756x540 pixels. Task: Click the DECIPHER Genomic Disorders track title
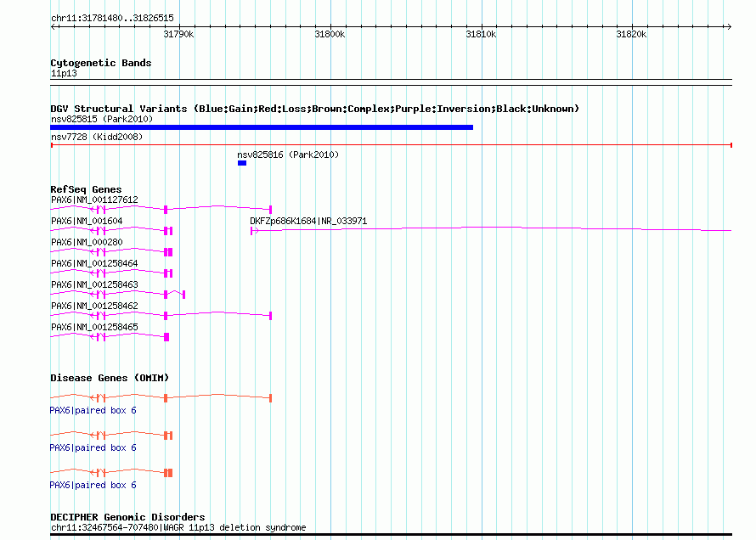point(127,517)
